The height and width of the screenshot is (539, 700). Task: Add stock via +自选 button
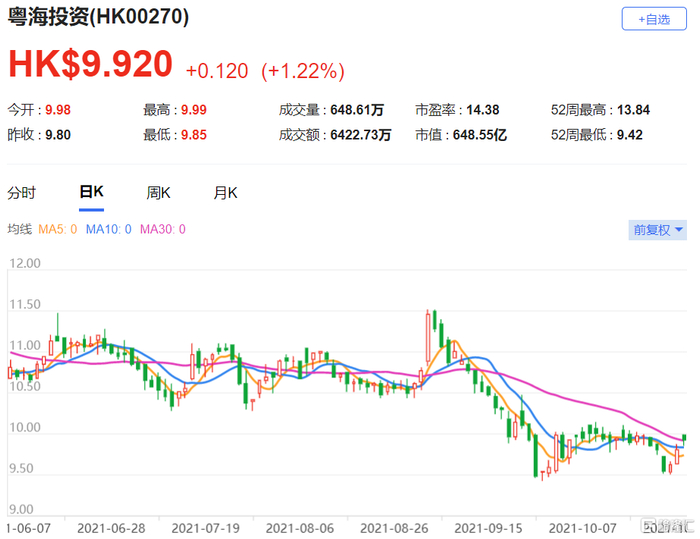[654, 19]
